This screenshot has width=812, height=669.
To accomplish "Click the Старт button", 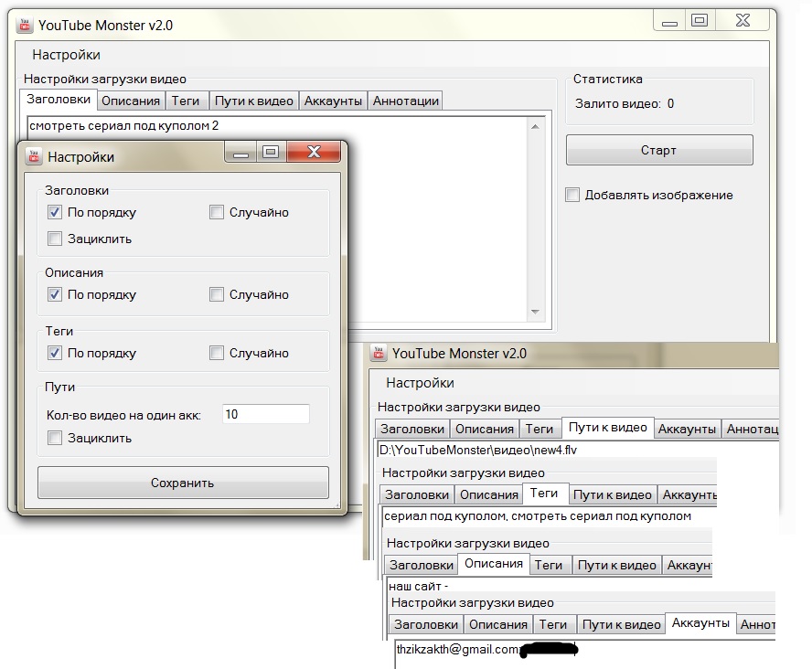I will [659, 150].
